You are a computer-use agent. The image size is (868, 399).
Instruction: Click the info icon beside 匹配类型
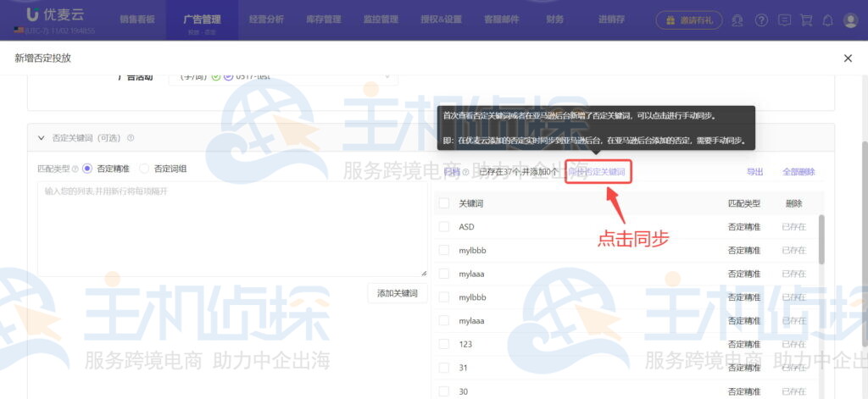click(75, 169)
